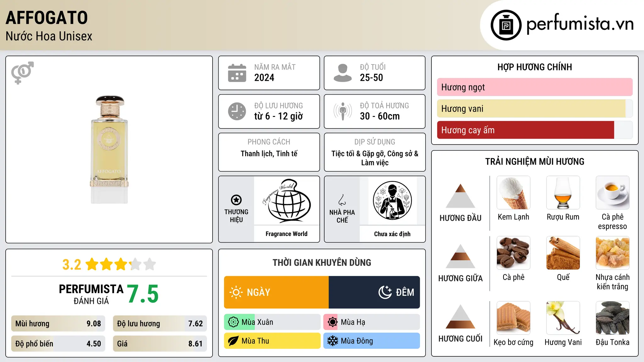Click the sun icon for Mùa Hạ
This screenshot has height=362, width=644.
point(332,322)
